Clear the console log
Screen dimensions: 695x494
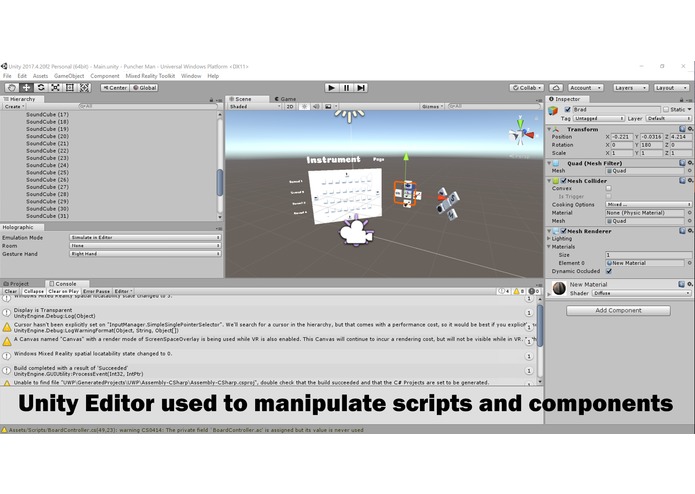(x=11, y=292)
